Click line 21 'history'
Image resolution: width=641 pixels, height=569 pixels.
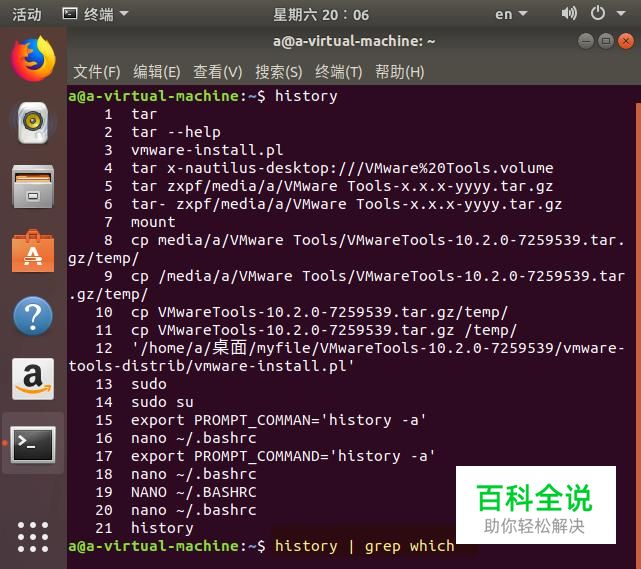(x=162, y=528)
